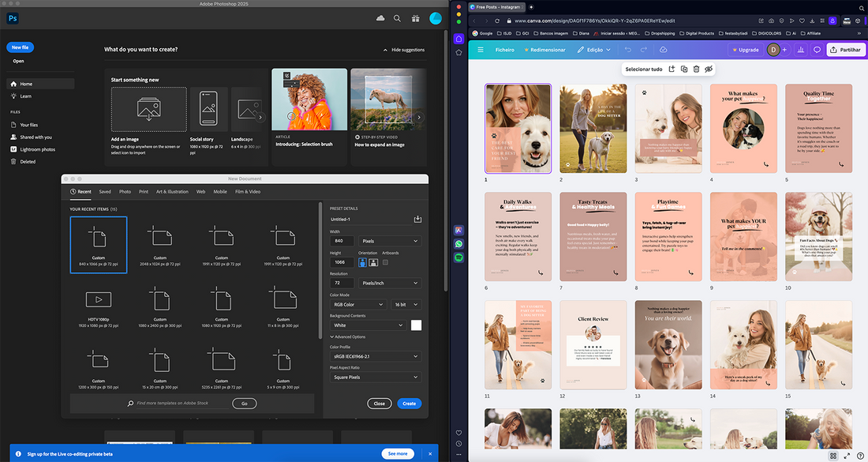Click the duplicate pages icon in Canva

pos(683,69)
